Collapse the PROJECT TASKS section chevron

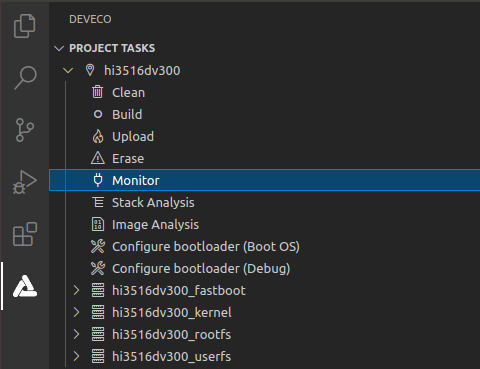(59, 49)
